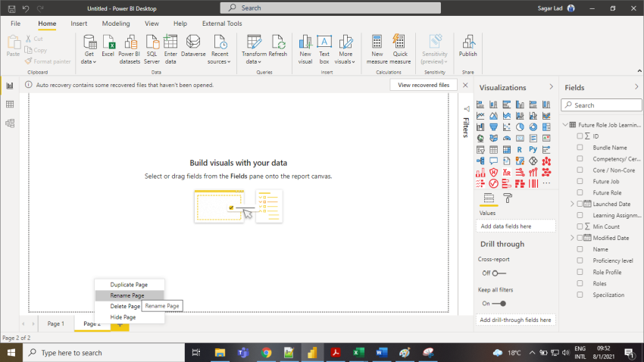The height and width of the screenshot is (362, 644).
Task: Open Power BI datasets
Action: (x=130, y=49)
